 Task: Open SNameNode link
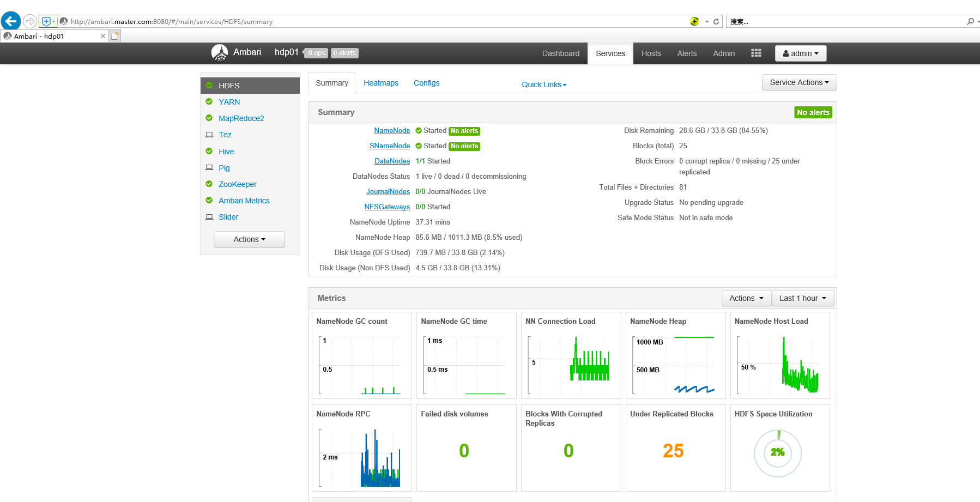coord(390,146)
